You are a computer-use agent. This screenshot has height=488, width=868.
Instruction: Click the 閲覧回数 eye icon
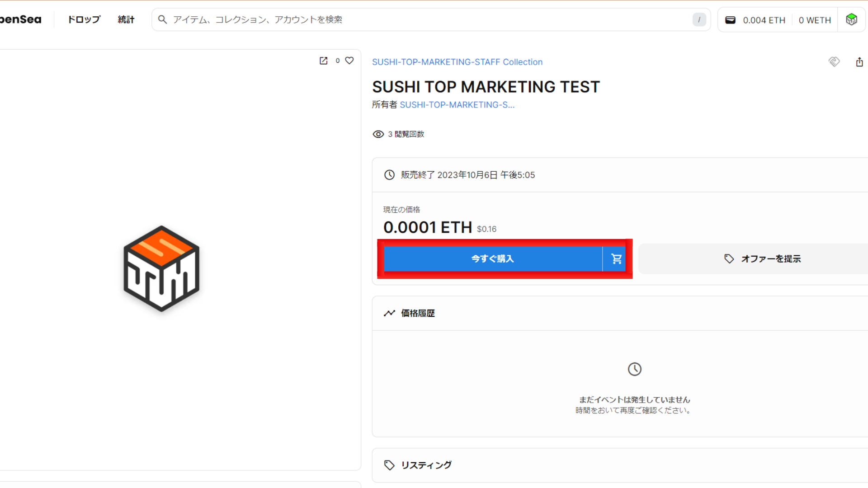378,134
